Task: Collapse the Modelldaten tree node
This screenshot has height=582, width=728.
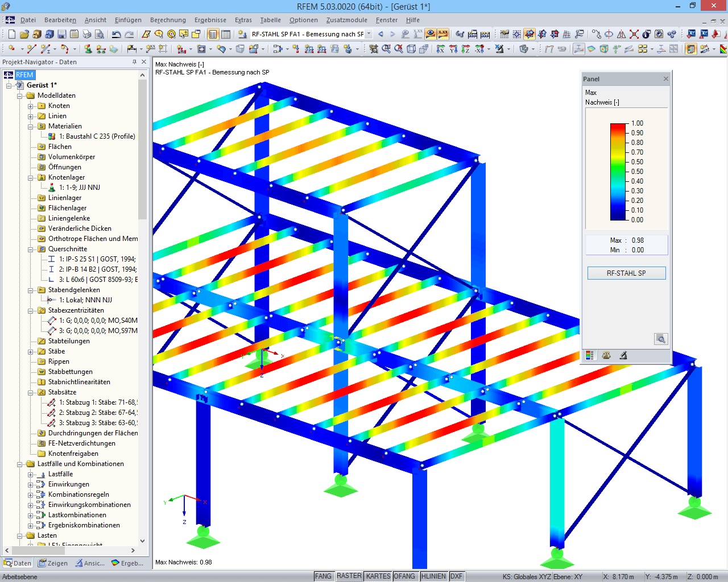Action: (20, 95)
